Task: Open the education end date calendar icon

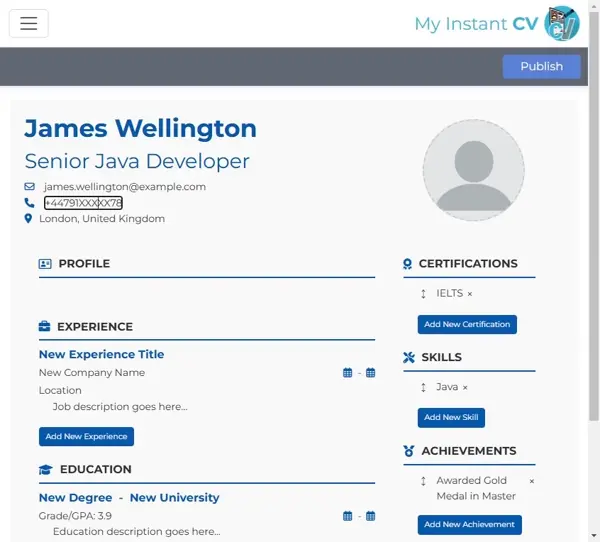Action: tap(370, 517)
